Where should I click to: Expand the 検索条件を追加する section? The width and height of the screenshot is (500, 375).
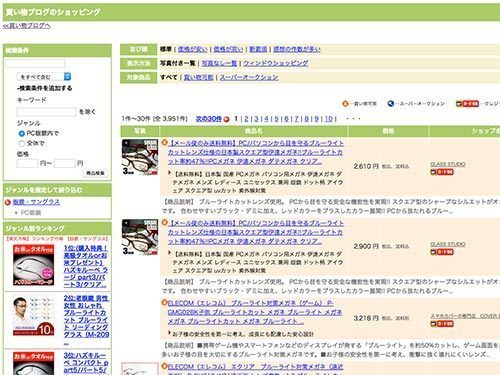pos(44,88)
